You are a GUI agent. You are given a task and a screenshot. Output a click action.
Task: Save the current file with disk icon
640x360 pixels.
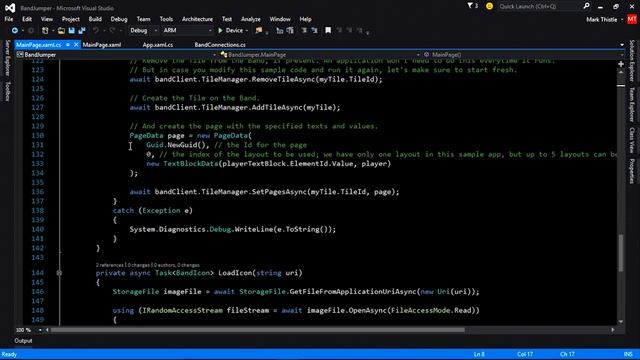[71, 31]
